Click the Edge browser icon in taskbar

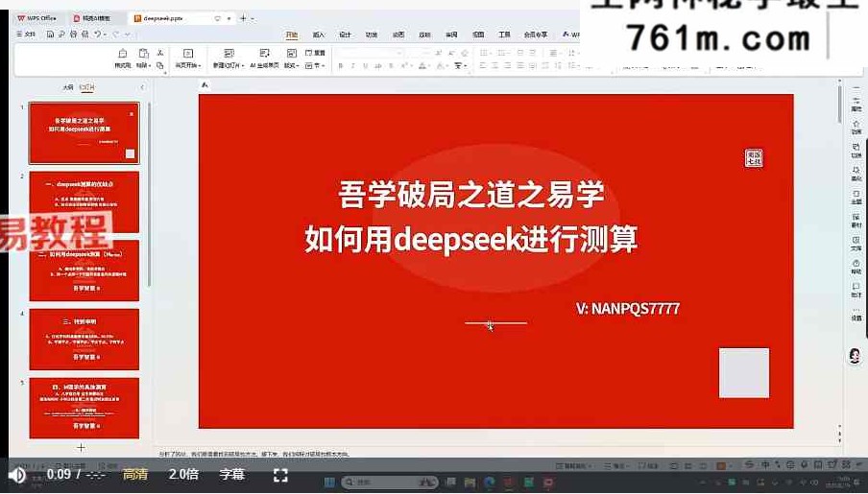[x=490, y=482]
